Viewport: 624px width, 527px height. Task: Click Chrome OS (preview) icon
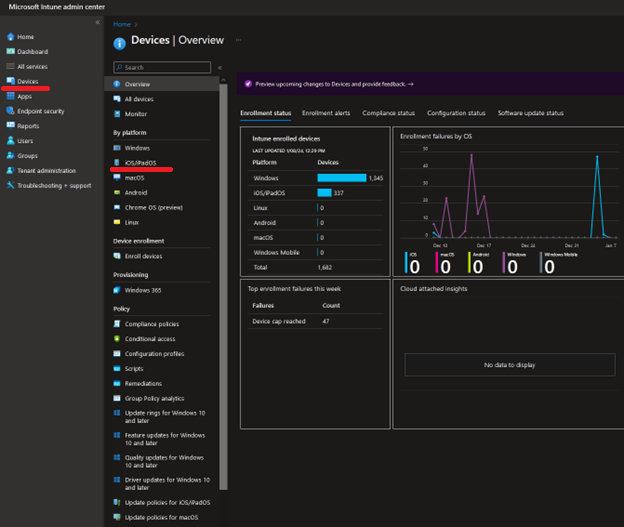click(117, 207)
